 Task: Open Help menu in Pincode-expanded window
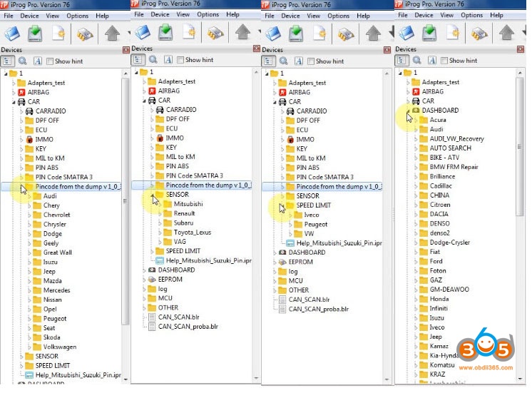coord(102,16)
